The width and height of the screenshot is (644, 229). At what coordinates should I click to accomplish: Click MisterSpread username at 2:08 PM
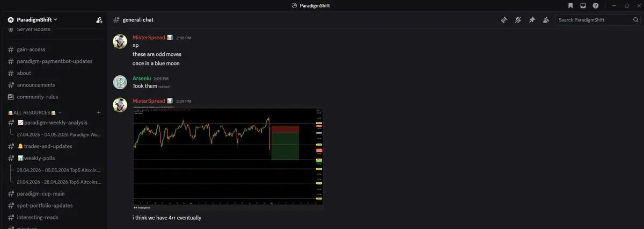tap(149, 38)
